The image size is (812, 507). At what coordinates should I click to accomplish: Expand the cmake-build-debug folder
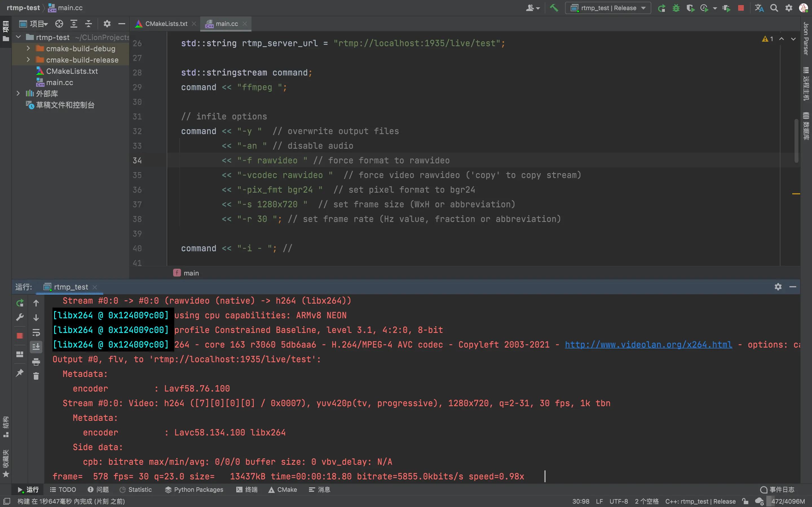click(28, 49)
